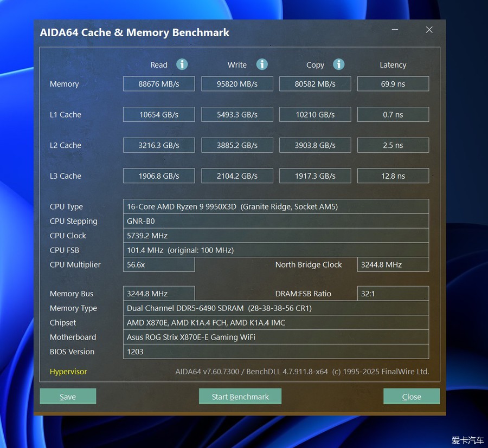The image size is (488, 448).
Task: Click the CPU Multiplier field 56.6x
Action: click(159, 264)
